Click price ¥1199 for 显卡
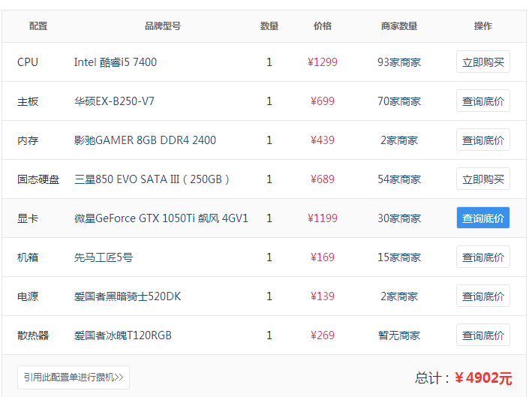This screenshot has height=397, width=532. (323, 218)
